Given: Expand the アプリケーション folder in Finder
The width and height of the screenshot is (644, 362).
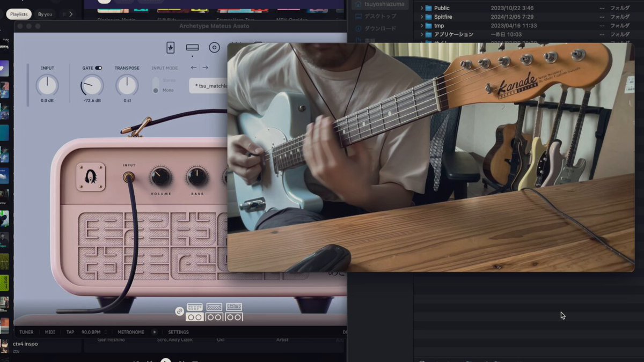Looking at the screenshot, I should pos(422,34).
